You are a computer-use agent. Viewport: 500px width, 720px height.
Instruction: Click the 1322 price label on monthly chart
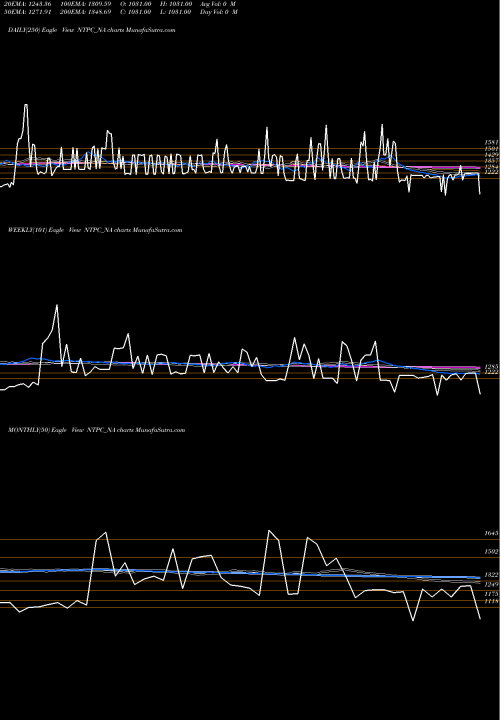[x=491, y=575]
